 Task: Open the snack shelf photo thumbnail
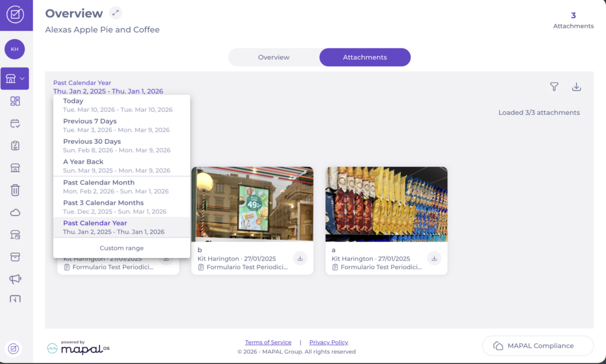(x=386, y=204)
